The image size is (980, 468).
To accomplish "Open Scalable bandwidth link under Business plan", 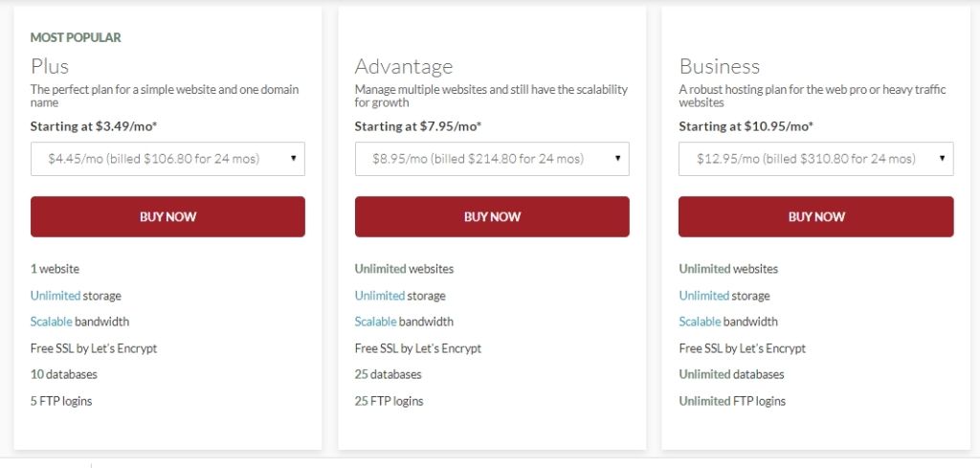I will tap(700, 322).
